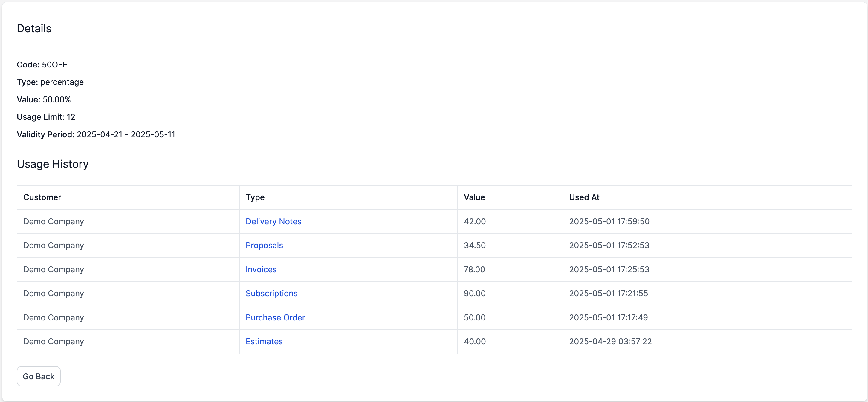Click the Usage Limit value 12
Viewport: 868px width, 402px height.
point(71,117)
